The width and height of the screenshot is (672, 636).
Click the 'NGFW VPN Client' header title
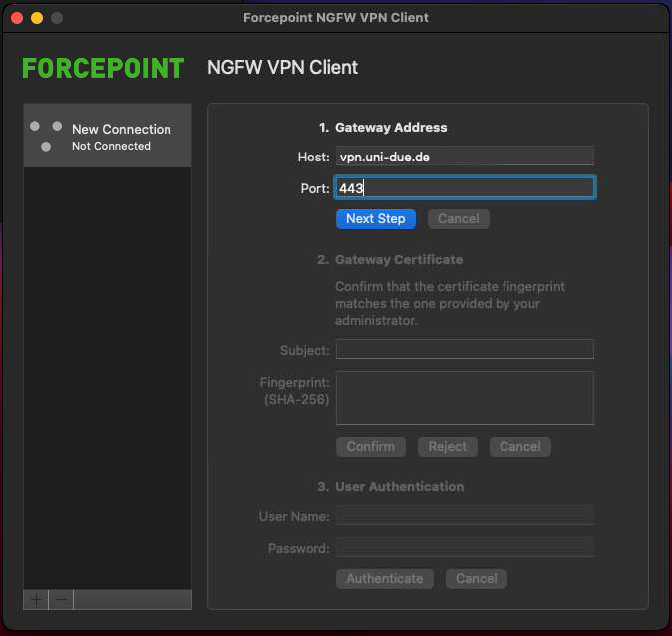click(282, 67)
